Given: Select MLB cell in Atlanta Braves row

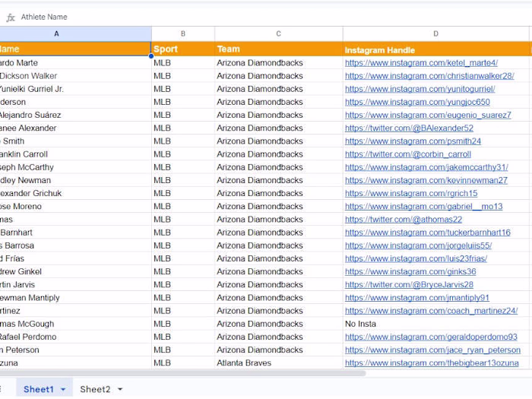Looking at the screenshot, I should [183, 363].
